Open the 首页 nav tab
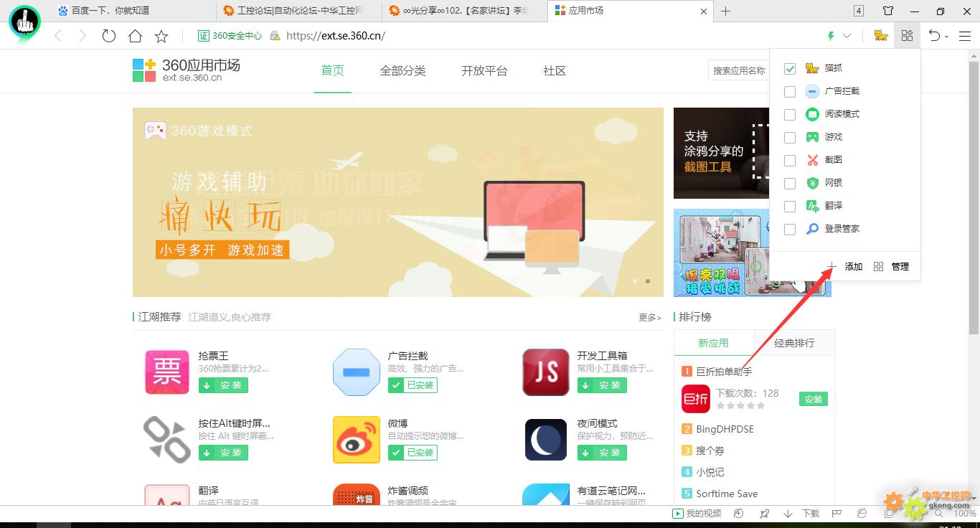This screenshot has width=980, height=528. [x=332, y=70]
